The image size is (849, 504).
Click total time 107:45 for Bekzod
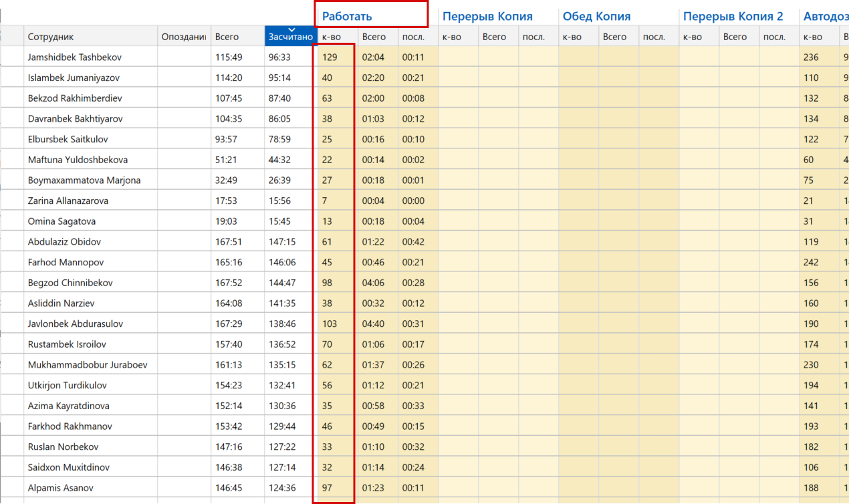[x=229, y=98]
